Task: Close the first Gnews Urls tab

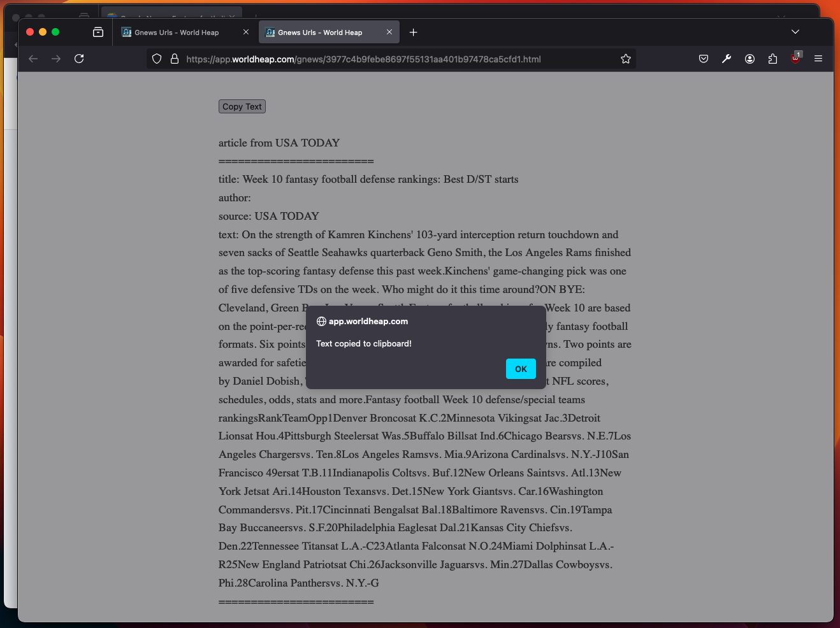Action: [x=246, y=32]
